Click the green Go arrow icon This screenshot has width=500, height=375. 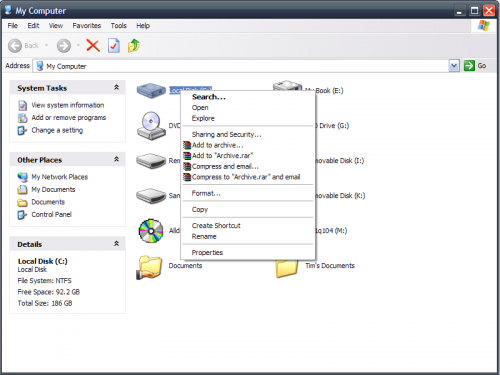[469, 66]
